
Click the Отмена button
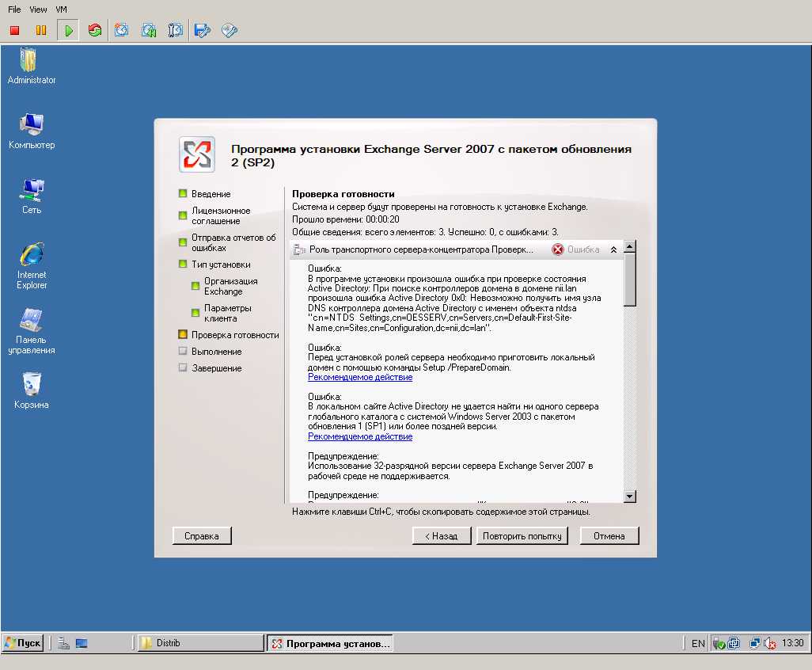tap(609, 536)
